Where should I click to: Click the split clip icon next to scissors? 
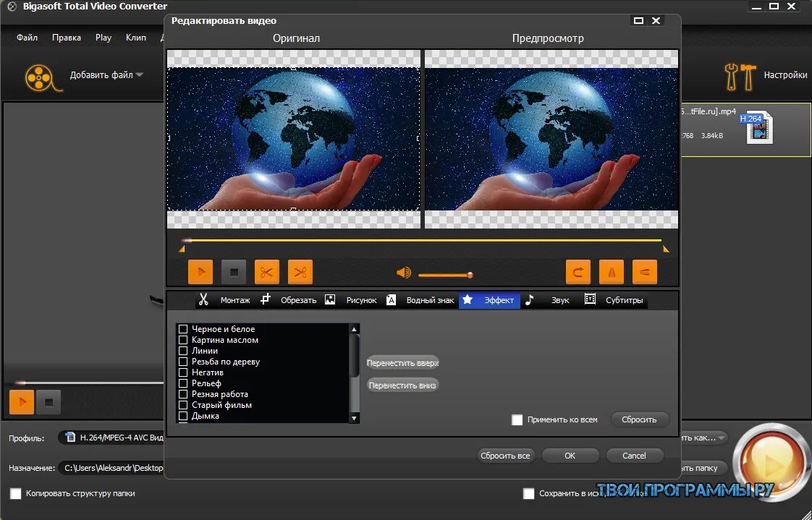300,271
